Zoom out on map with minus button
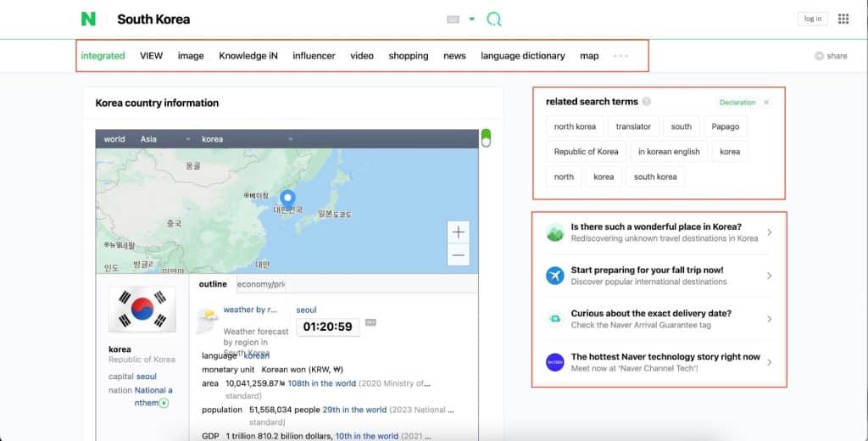 point(459,254)
